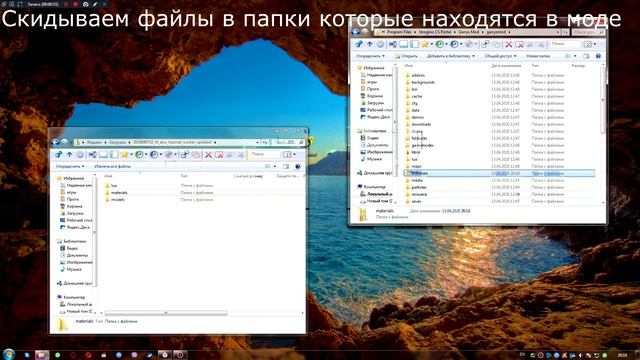
Task: Sort by Сжатый размер column in archive window
Action: [248, 176]
